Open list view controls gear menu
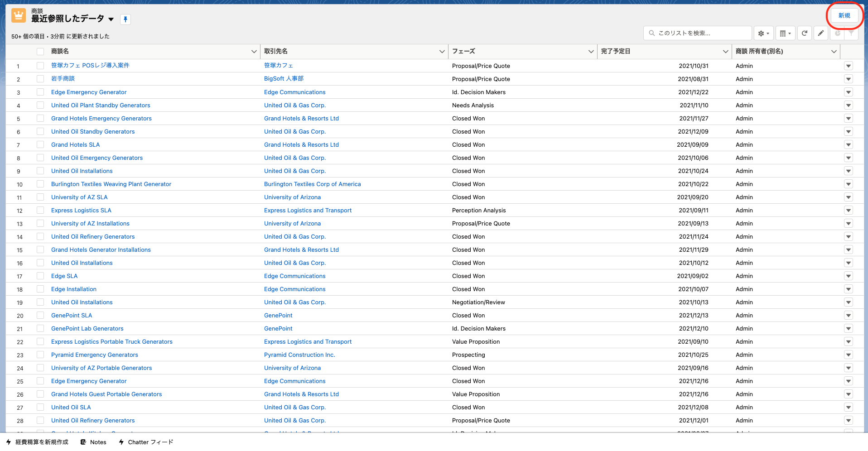This screenshot has width=868, height=451. [x=764, y=33]
